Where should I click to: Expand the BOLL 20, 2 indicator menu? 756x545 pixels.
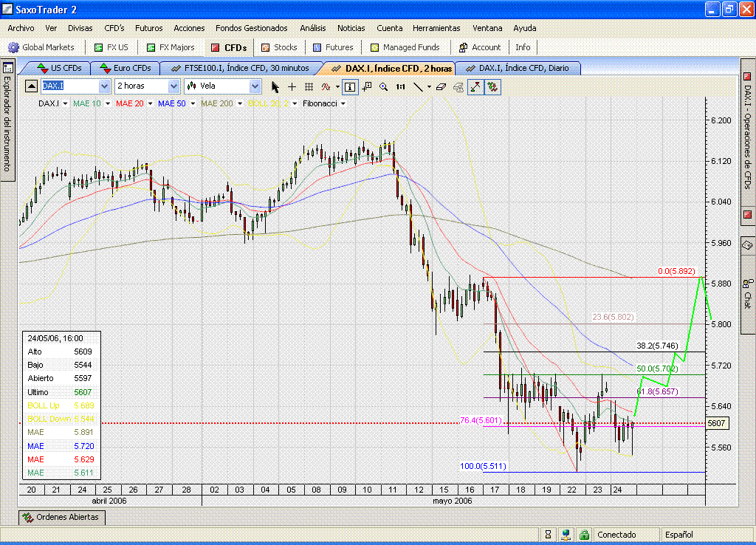pyautogui.click(x=295, y=103)
